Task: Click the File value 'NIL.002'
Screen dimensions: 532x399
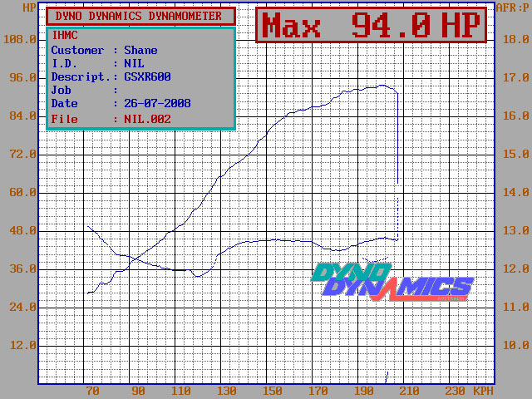Action: [x=147, y=119]
